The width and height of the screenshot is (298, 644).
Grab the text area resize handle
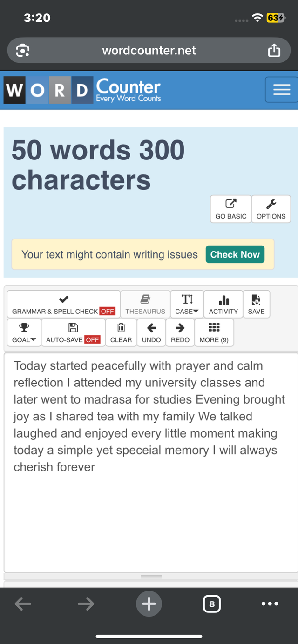(151, 577)
